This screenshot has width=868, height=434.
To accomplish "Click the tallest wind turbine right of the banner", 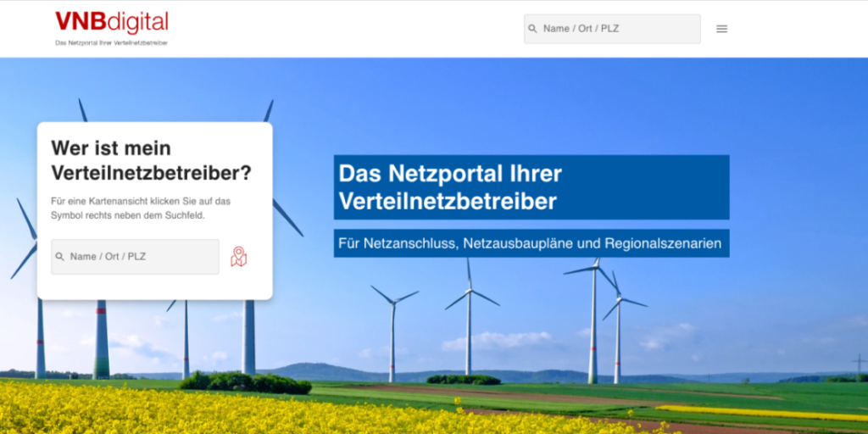I will coord(593,322).
